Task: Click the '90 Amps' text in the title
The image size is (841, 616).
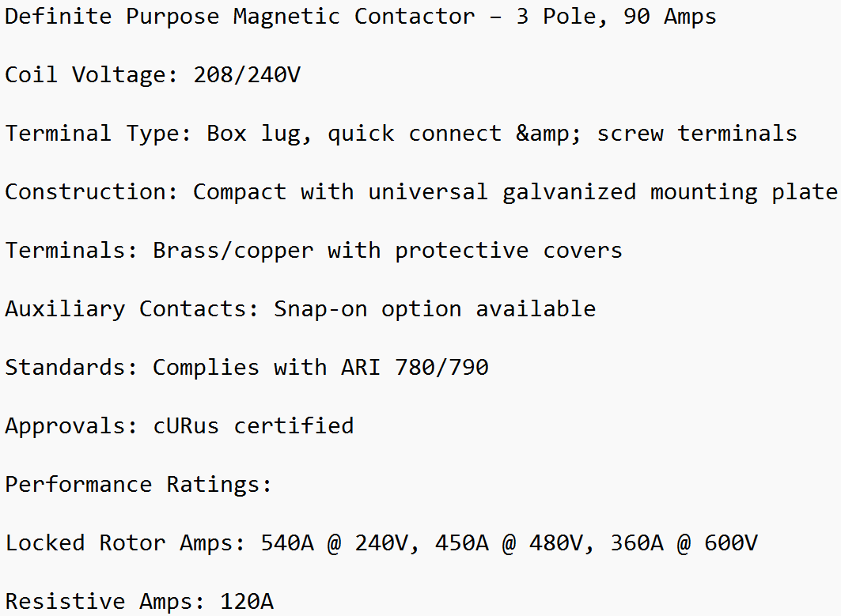Action: point(669,17)
